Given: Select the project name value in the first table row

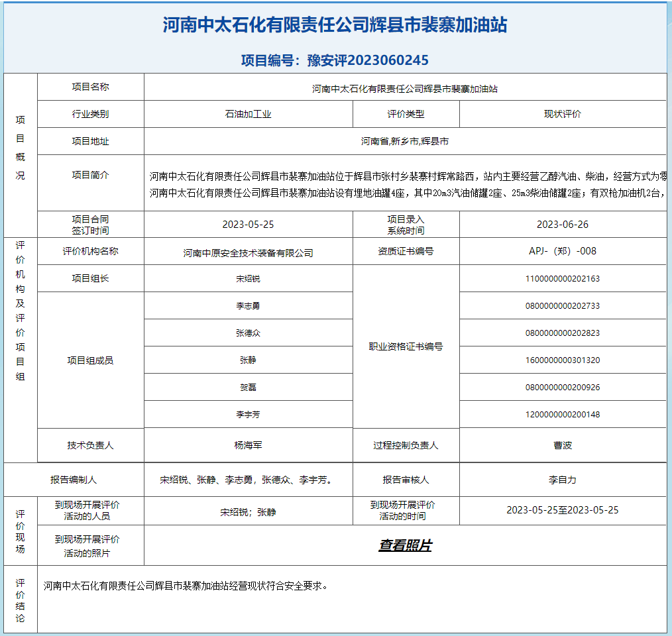Looking at the screenshot, I should [x=404, y=89].
